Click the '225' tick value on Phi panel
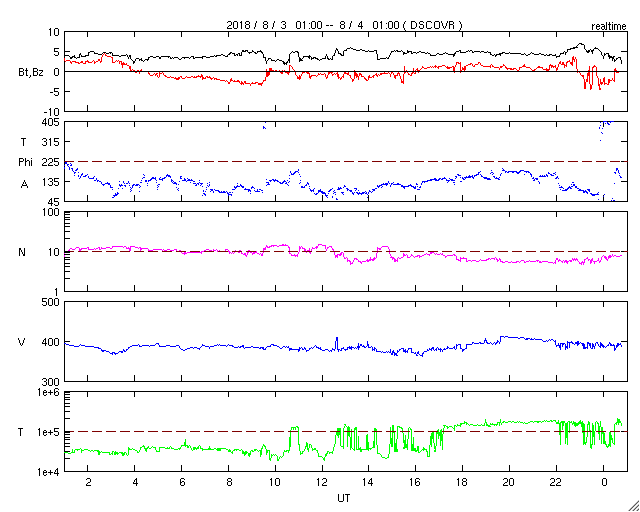Viewport: 640px width, 512px height. click(x=51, y=162)
